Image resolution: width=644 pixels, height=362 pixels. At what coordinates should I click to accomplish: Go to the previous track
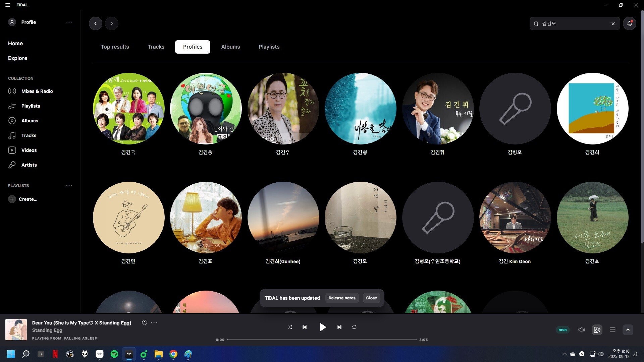point(305,327)
